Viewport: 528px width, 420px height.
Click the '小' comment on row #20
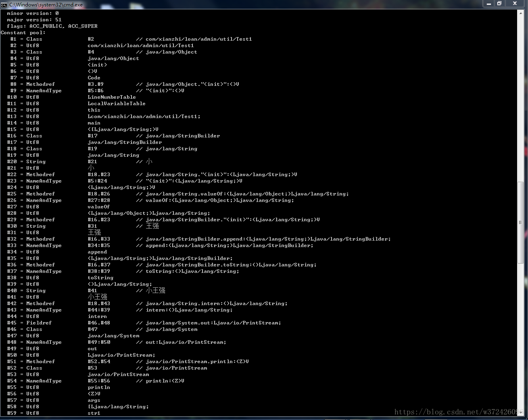pyautogui.click(x=149, y=162)
